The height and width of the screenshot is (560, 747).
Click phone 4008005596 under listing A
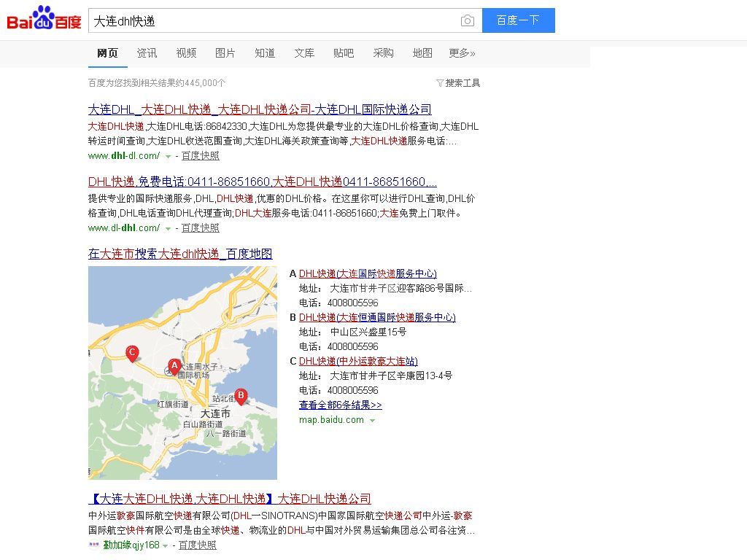coord(353,303)
